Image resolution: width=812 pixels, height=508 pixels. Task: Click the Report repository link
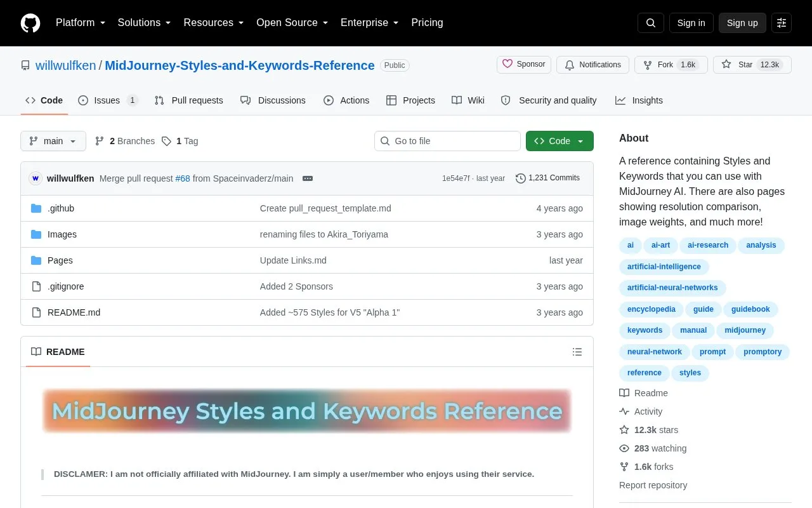click(653, 485)
